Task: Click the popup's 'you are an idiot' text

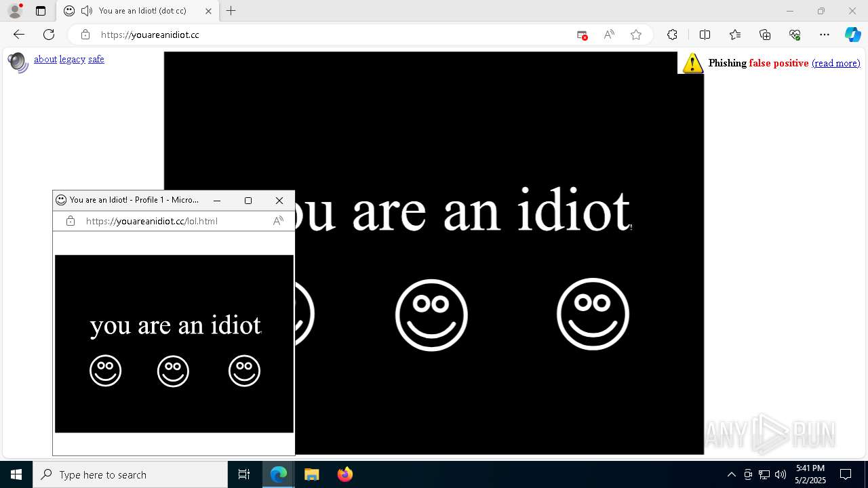Action: (x=176, y=325)
